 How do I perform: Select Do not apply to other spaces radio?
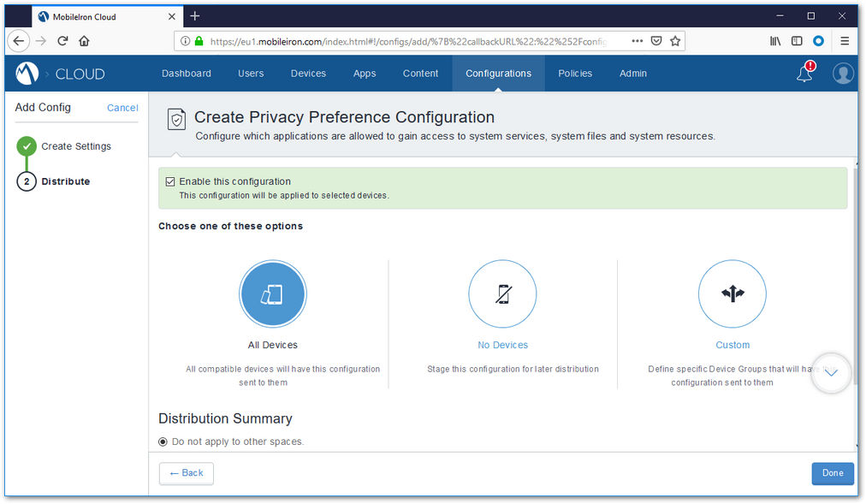tap(163, 442)
